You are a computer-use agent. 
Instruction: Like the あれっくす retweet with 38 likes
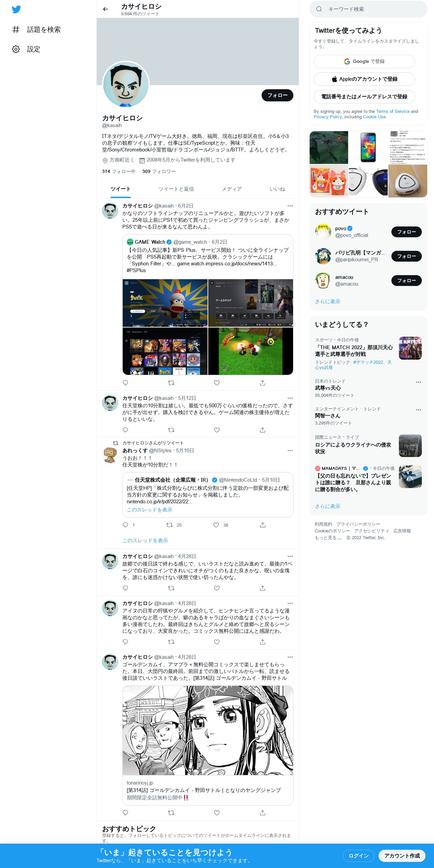[216, 525]
